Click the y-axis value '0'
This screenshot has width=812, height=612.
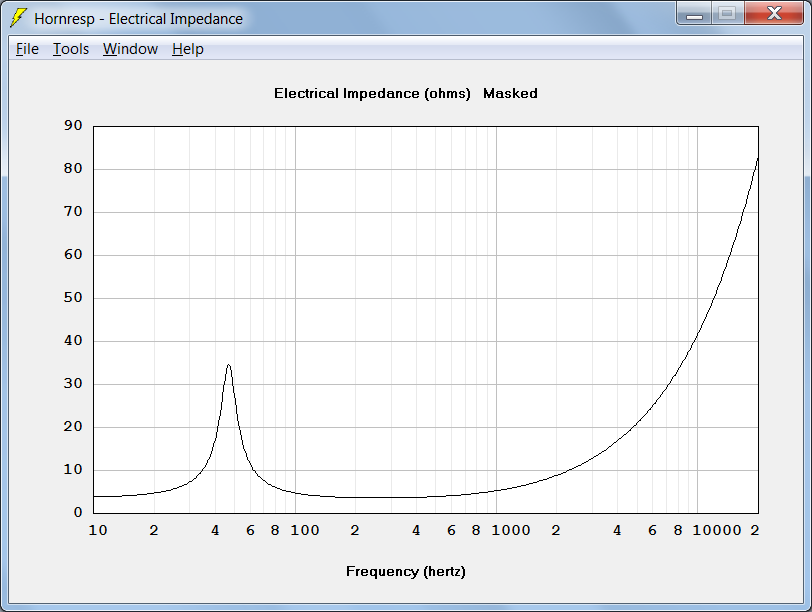[78, 512]
